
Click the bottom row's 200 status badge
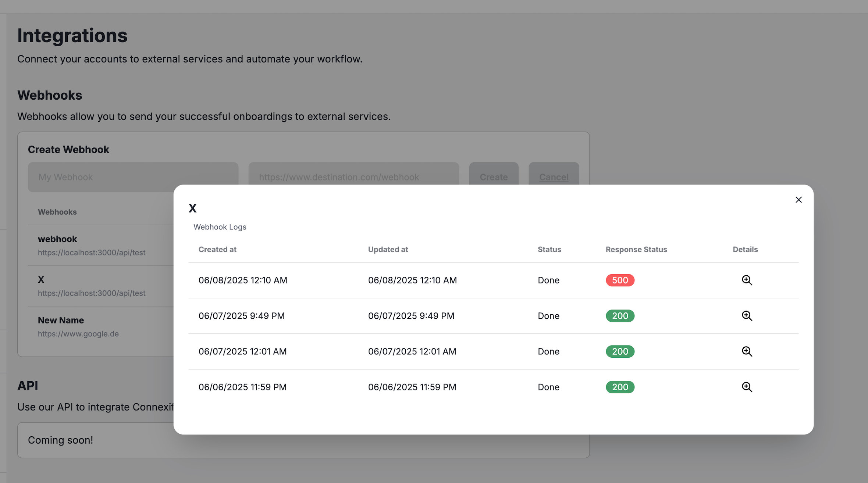pyautogui.click(x=620, y=387)
